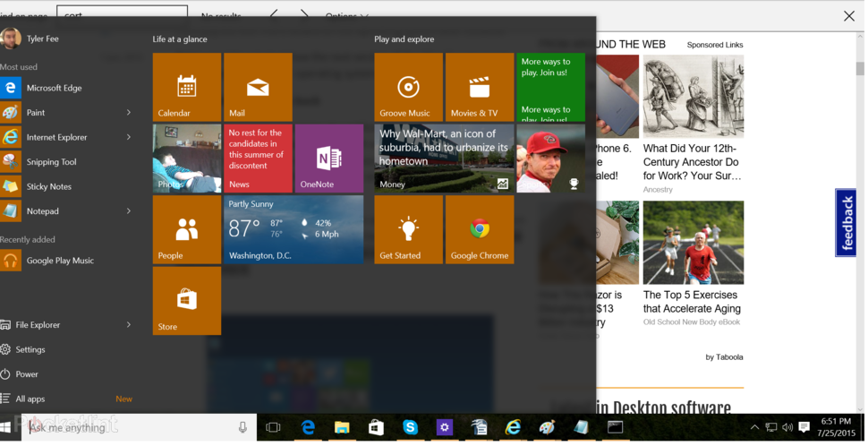868x446 pixels.
Task: Show hidden system tray icons
Action: [754, 427]
